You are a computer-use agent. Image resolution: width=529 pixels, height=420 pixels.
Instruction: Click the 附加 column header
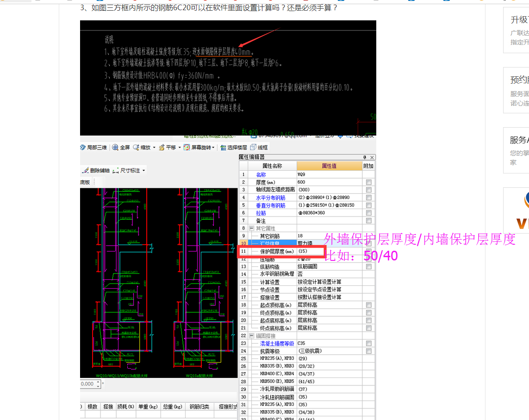click(x=368, y=166)
